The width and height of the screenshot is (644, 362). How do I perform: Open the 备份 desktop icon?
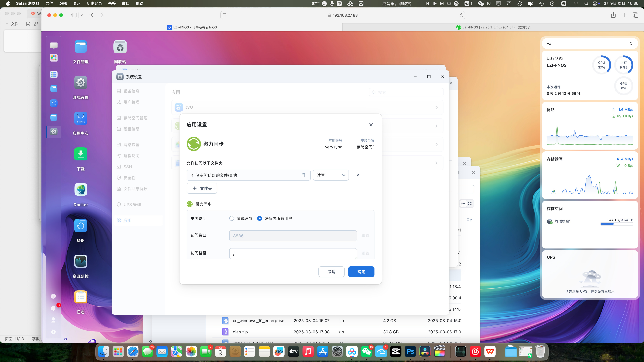80,226
